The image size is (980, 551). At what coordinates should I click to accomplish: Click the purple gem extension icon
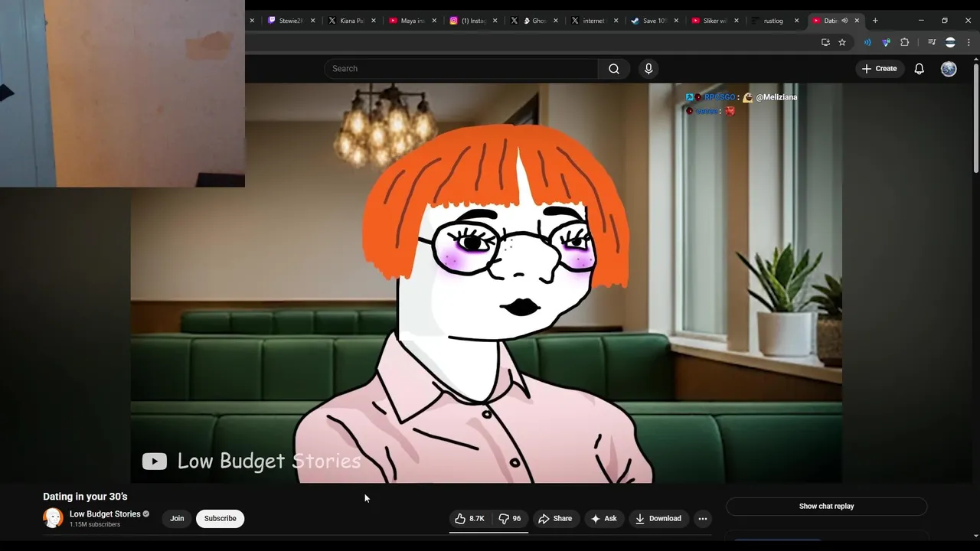[886, 42]
